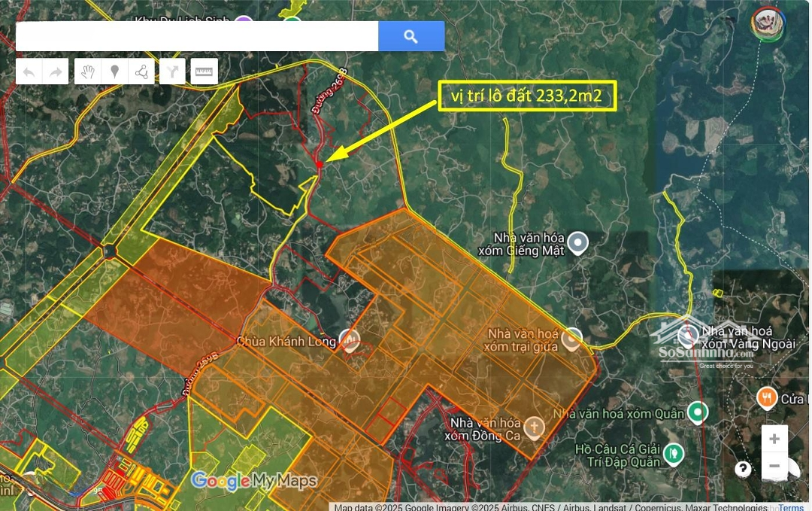This screenshot has height=511, width=812.
Task: Zoom in with the plus button
Action: coord(774,439)
